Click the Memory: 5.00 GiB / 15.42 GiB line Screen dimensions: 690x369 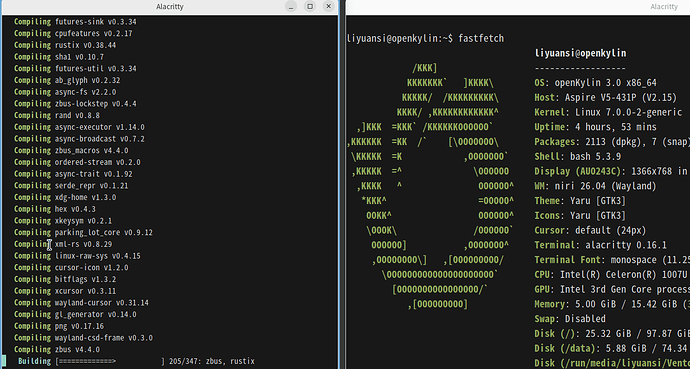click(x=612, y=304)
